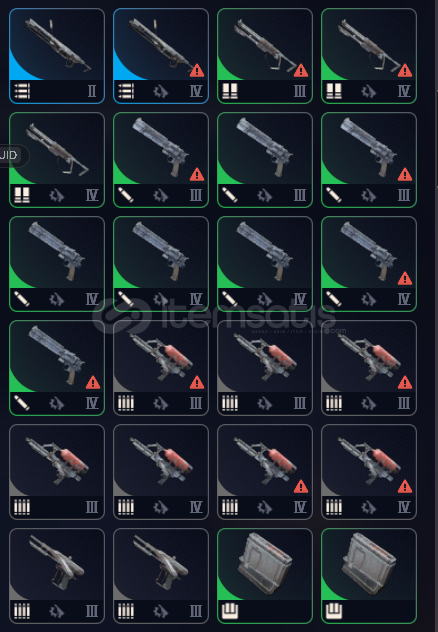Click gear icon on green shotgun lacking warning
438x632 pixels.
(56, 195)
